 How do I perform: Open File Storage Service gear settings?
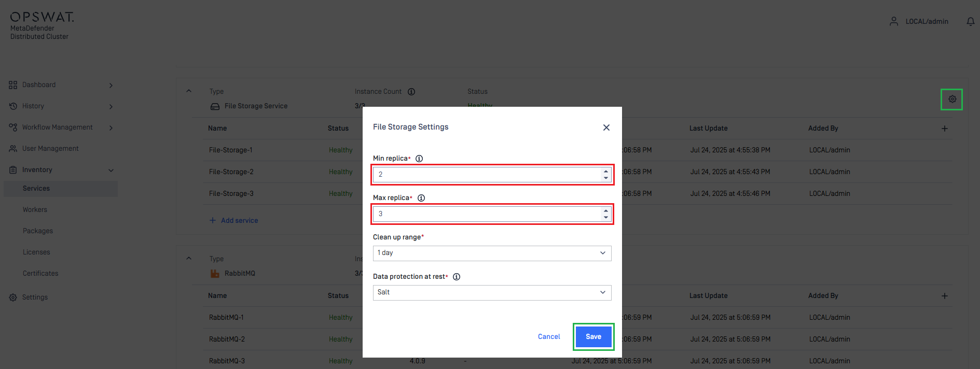tap(952, 99)
